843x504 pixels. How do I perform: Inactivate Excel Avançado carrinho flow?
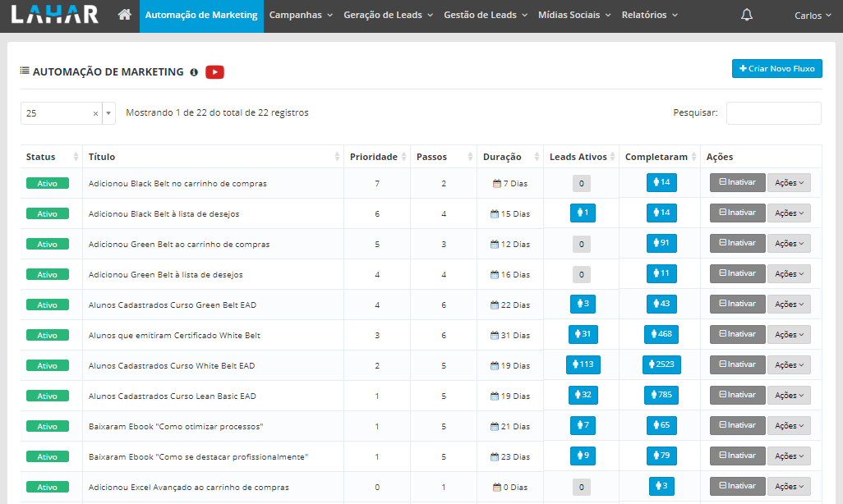[x=738, y=486]
